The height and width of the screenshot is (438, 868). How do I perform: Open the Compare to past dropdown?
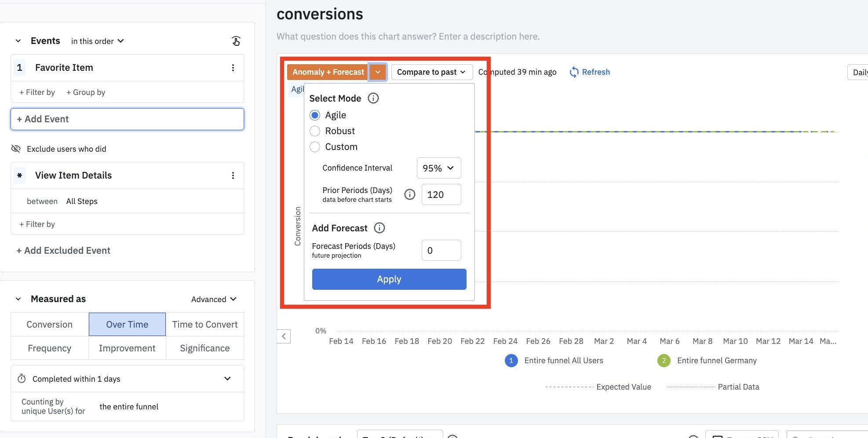coord(431,72)
